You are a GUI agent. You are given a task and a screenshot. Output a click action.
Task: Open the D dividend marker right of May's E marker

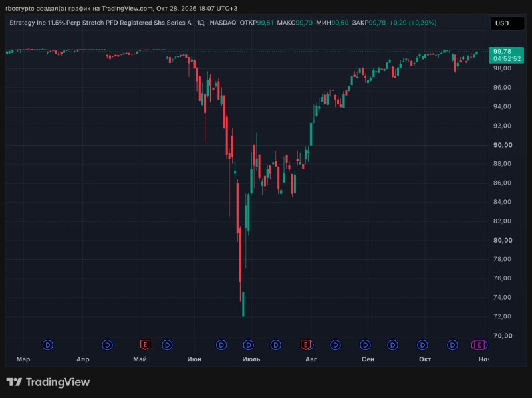167,345
